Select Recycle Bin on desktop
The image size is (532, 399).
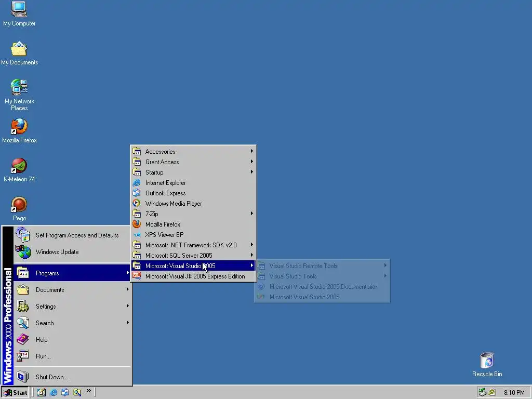[x=487, y=364]
